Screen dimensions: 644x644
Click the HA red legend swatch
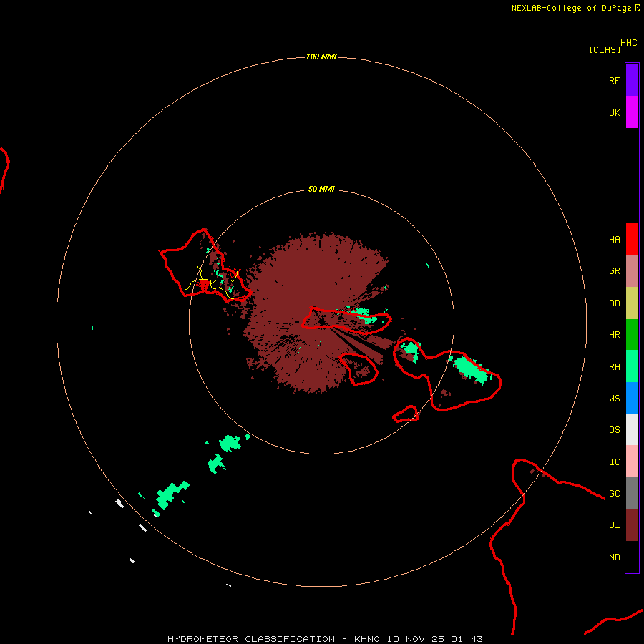point(632,239)
